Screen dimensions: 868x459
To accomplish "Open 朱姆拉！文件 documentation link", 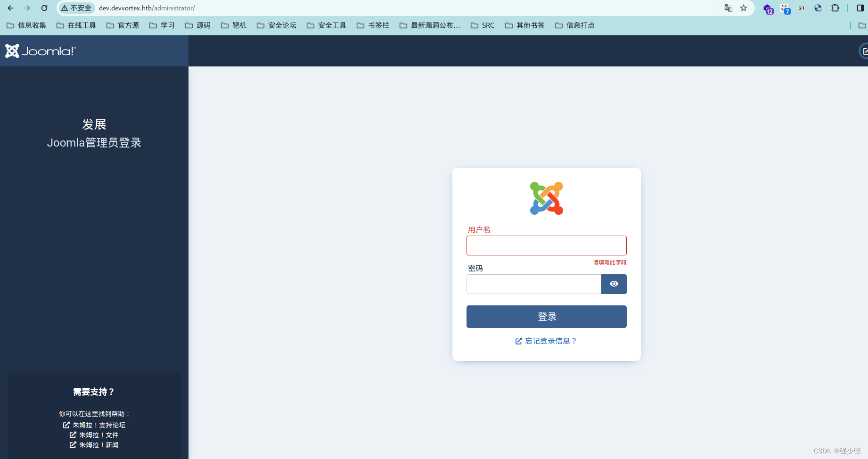I will 94,435.
